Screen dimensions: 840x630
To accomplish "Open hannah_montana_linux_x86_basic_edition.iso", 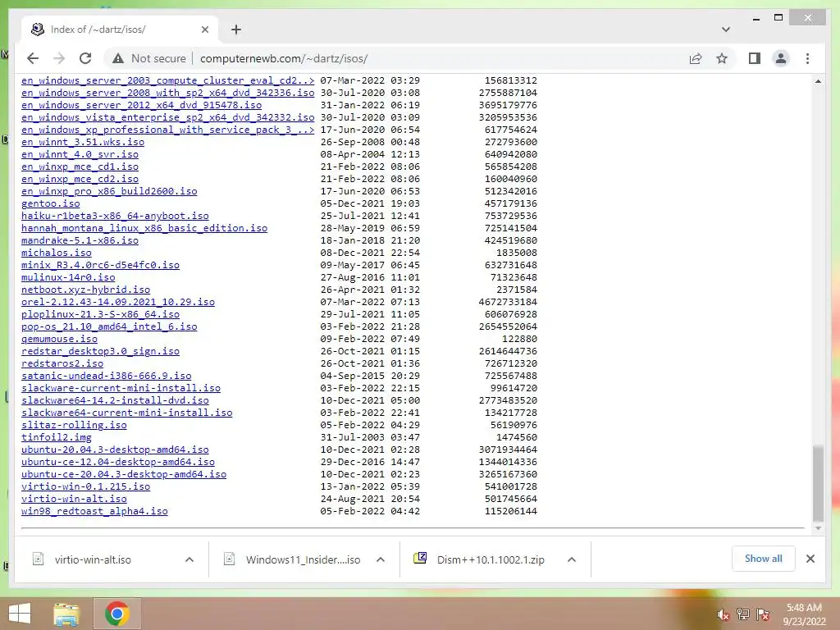I will point(144,228).
